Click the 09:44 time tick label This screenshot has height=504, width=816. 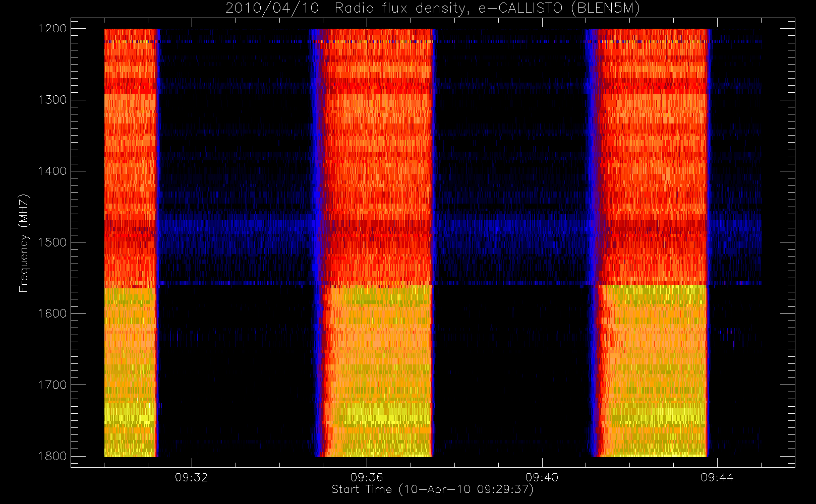click(x=717, y=477)
